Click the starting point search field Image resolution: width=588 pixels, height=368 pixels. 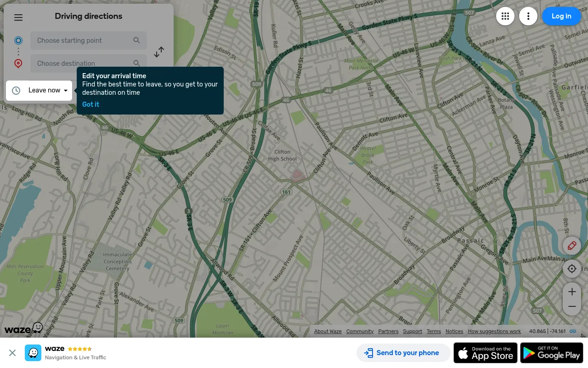pyautogui.click(x=89, y=40)
